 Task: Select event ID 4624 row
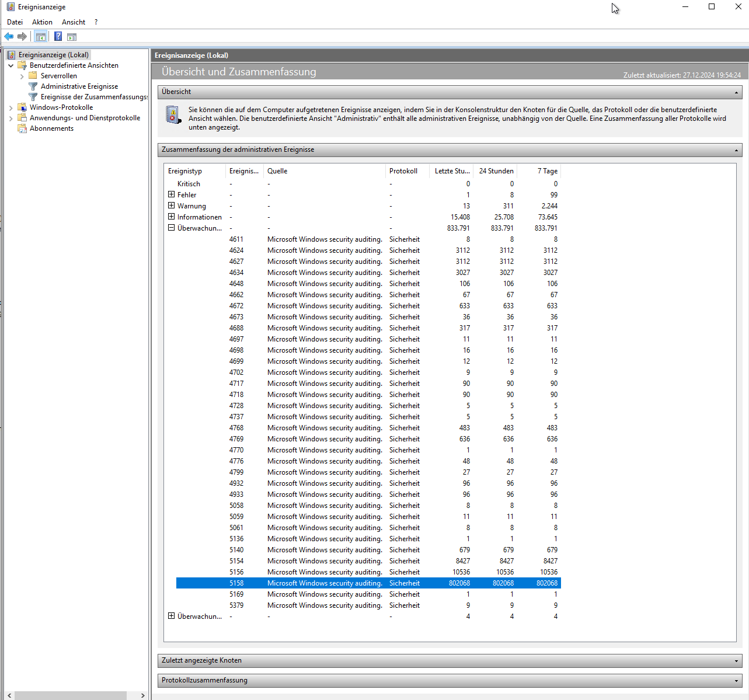368,250
